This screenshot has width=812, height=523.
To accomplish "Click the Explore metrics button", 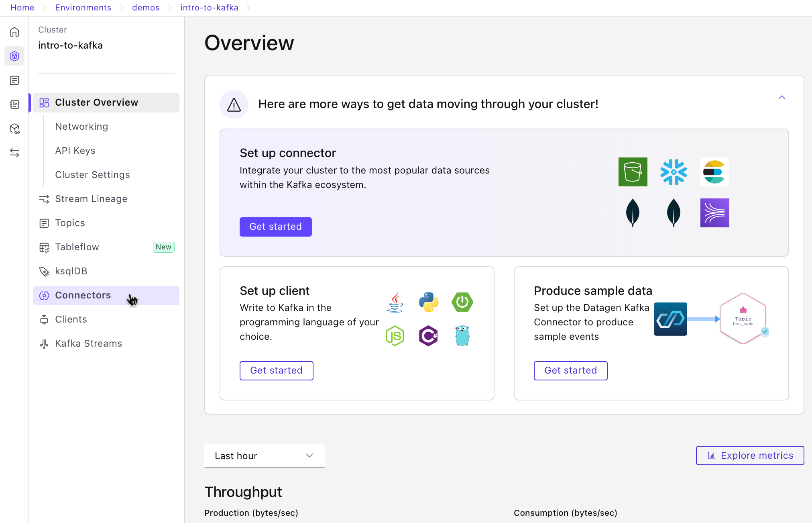I will [749, 456].
